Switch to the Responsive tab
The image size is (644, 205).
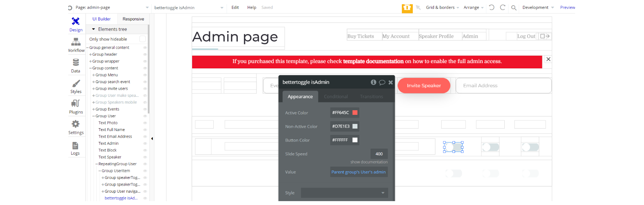[x=133, y=19]
